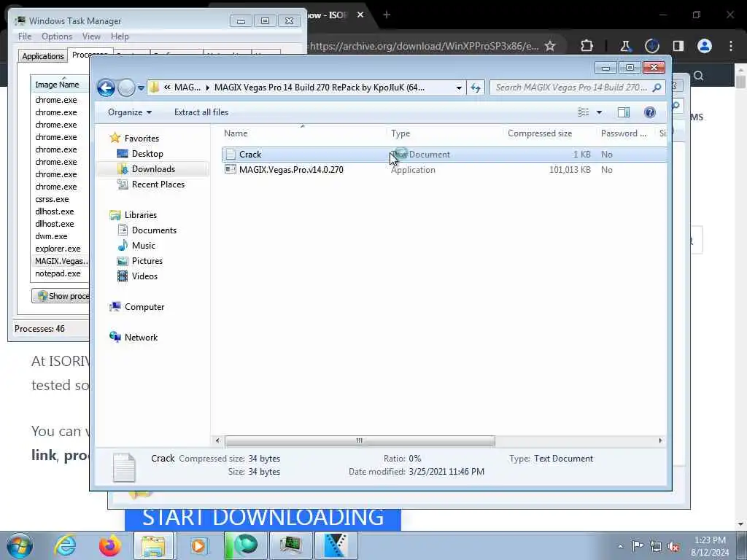Click the Chrome address bar URL

pyautogui.click(x=424, y=46)
